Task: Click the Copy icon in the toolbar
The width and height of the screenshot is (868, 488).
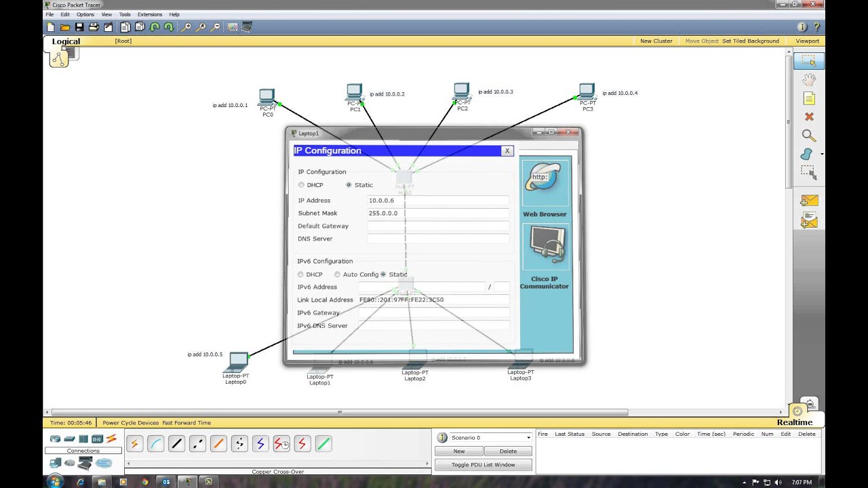Action: click(125, 27)
